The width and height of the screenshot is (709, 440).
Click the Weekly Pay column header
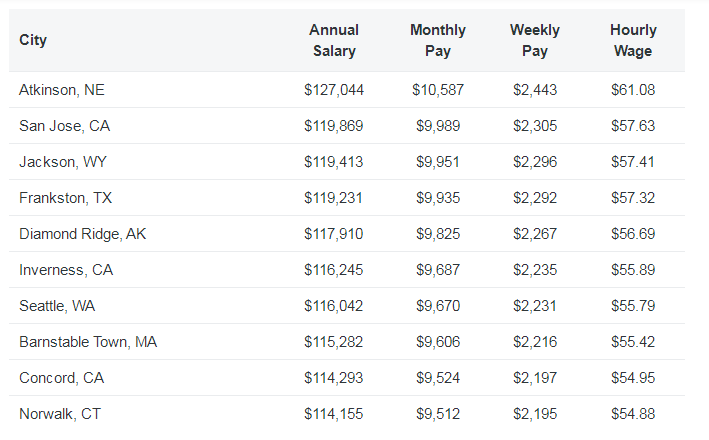[x=535, y=41]
